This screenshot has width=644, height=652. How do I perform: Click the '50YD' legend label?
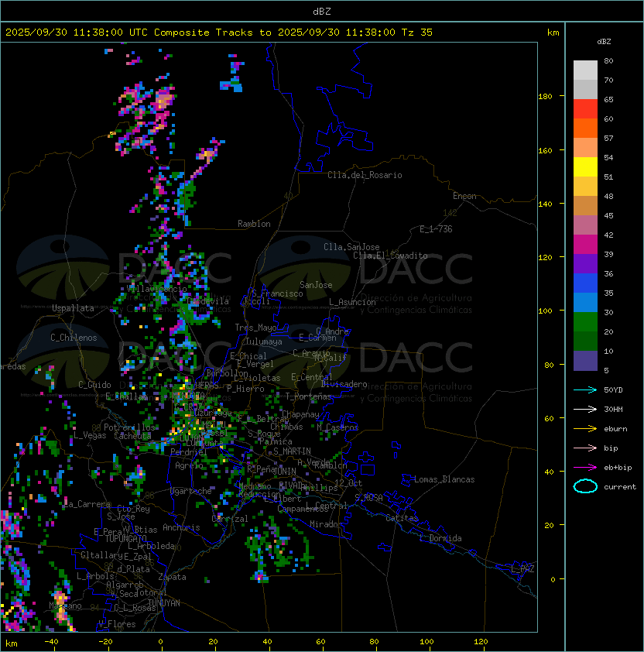pyautogui.click(x=613, y=389)
